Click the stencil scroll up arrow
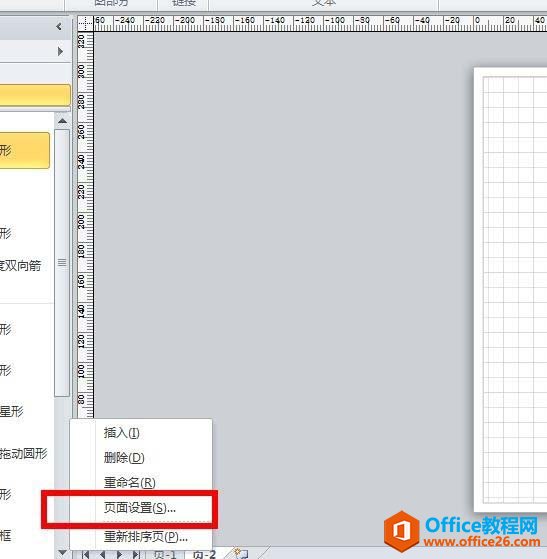The width and height of the screenshot is (547, 559). 62,121
